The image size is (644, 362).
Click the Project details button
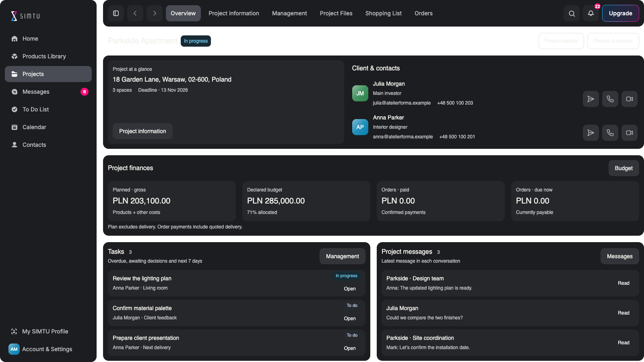[x=561, y=41]
